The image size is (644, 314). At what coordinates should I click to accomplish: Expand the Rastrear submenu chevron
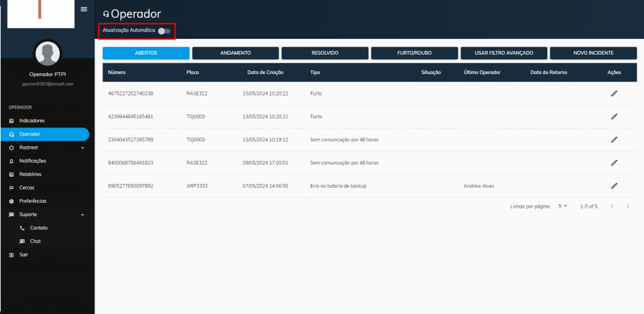click(x=82, y=148)
